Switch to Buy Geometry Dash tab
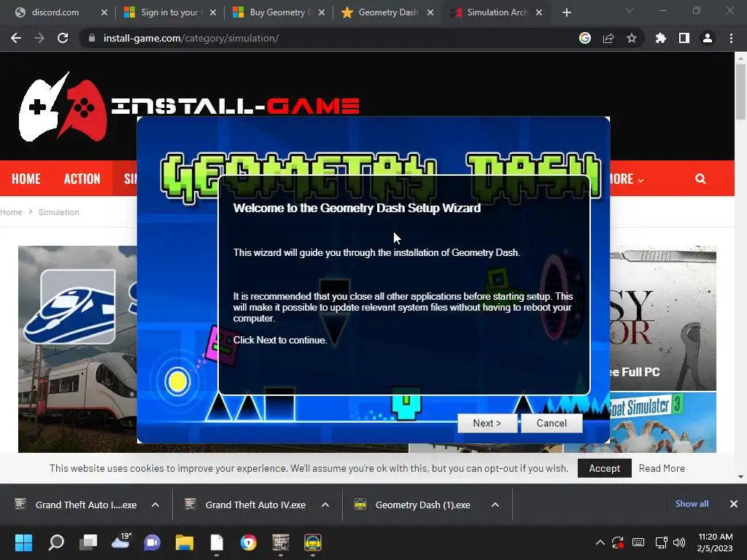This screenshot has width=747, height=560. pyautogui.click(x=278, y=12)
